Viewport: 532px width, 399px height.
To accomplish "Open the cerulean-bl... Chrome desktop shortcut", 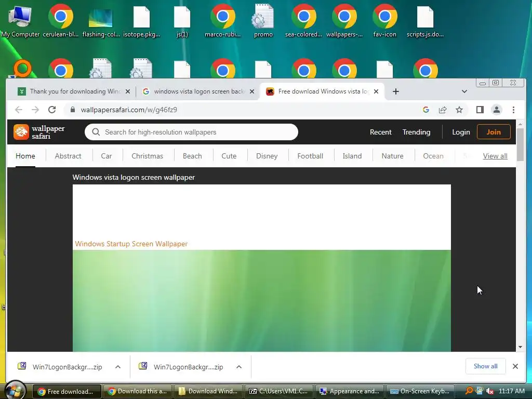I will click(60, 20).
